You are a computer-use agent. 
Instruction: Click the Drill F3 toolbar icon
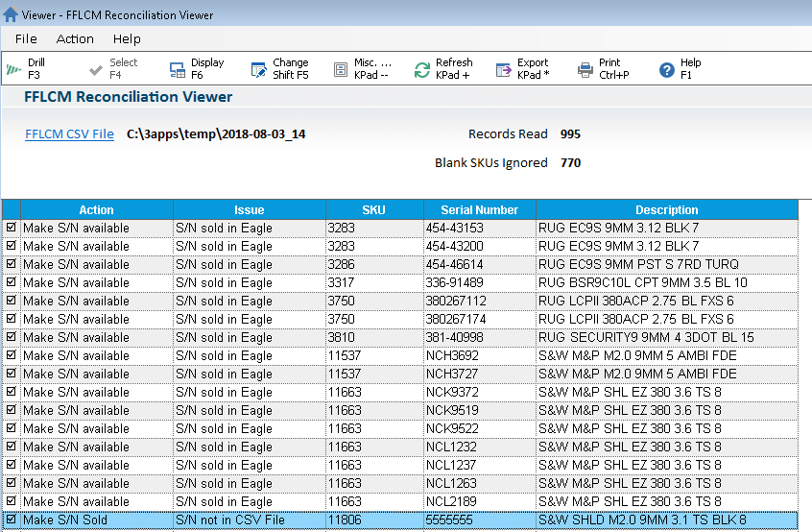tap(13, 69)
